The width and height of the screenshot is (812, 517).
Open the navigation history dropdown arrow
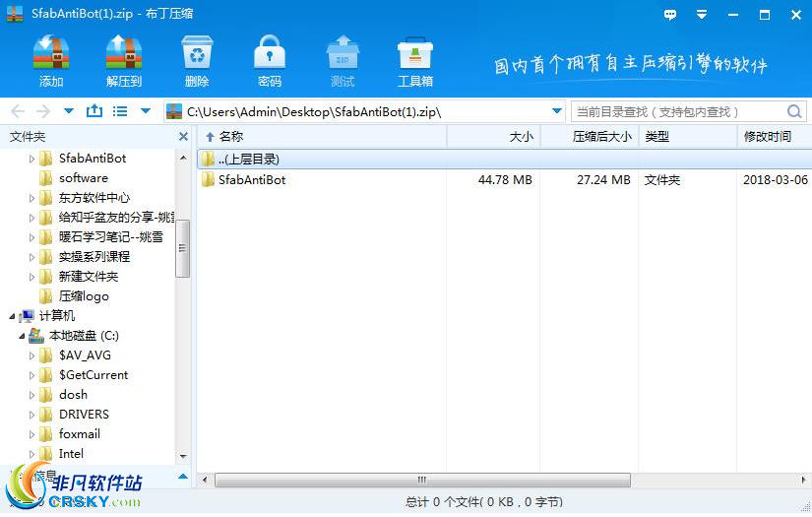[69, 111]
